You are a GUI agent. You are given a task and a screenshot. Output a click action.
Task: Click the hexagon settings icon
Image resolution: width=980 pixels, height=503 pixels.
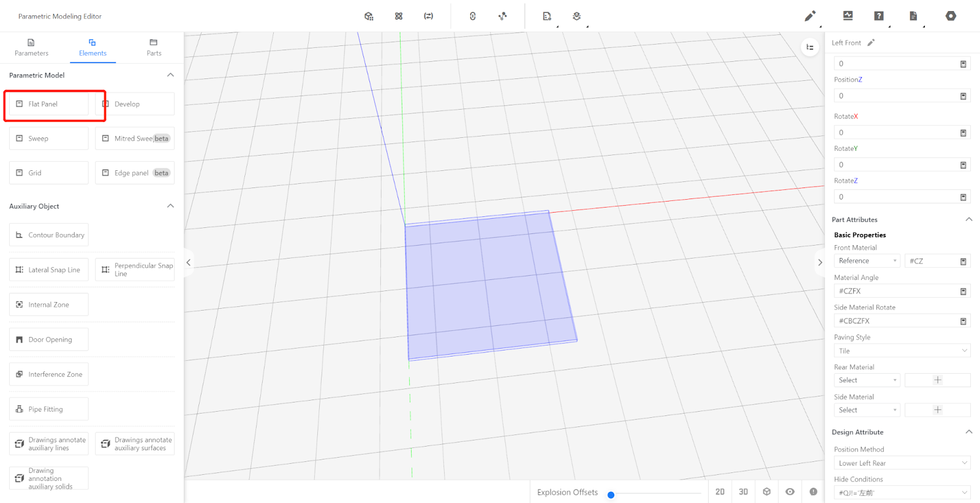(x=951, y=16)
